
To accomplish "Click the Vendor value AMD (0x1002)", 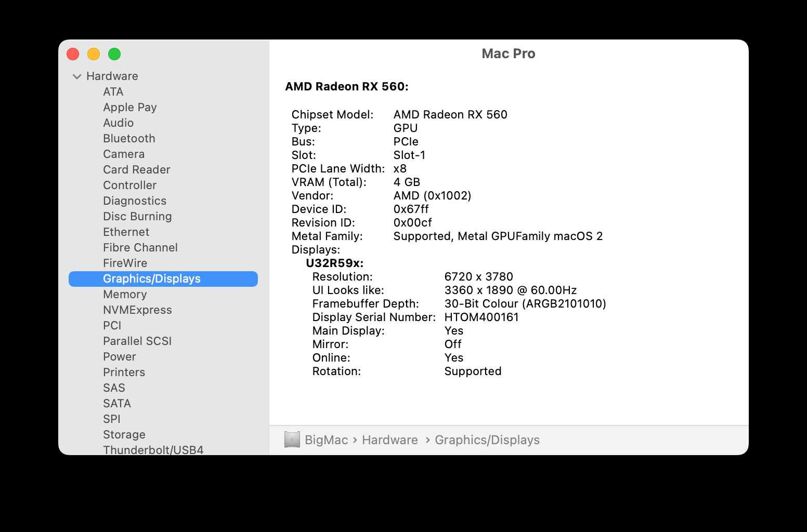I will coord(432,195).
